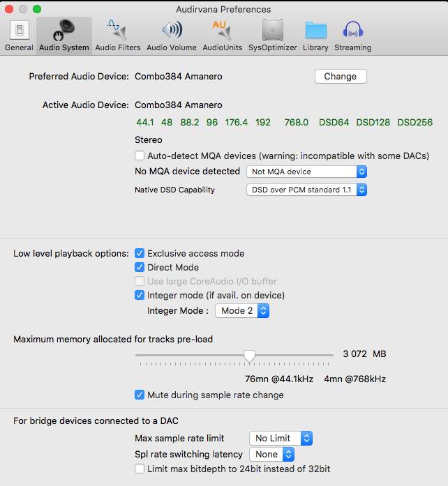Toggle the Direct Mode checkbox

point(140,267)
